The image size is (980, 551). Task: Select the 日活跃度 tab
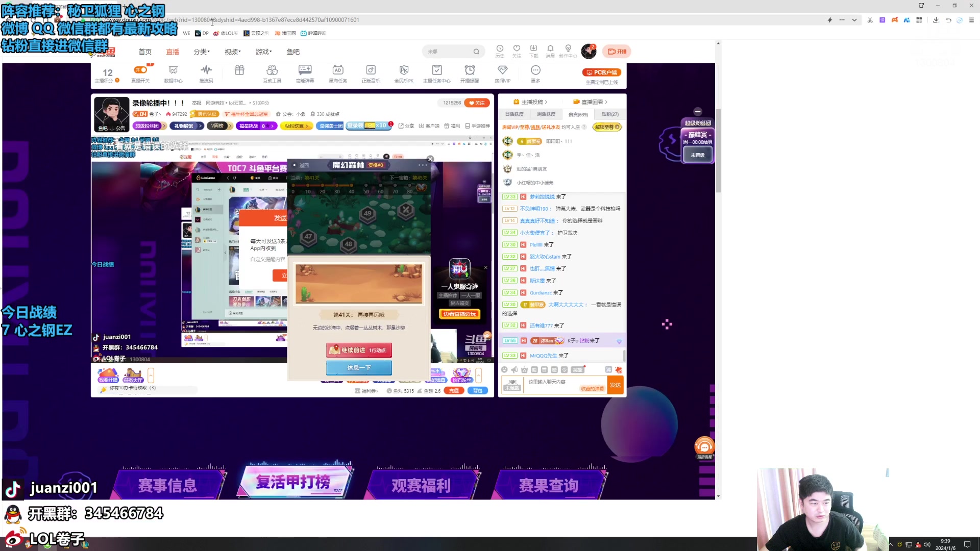(x=514, y=114)
